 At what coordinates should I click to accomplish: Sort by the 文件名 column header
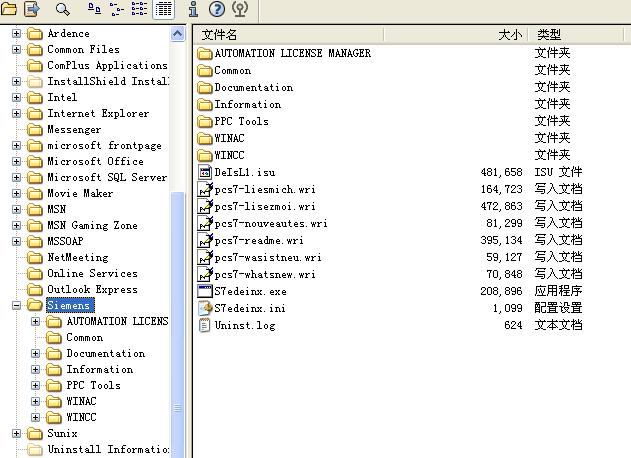point(300,35)
